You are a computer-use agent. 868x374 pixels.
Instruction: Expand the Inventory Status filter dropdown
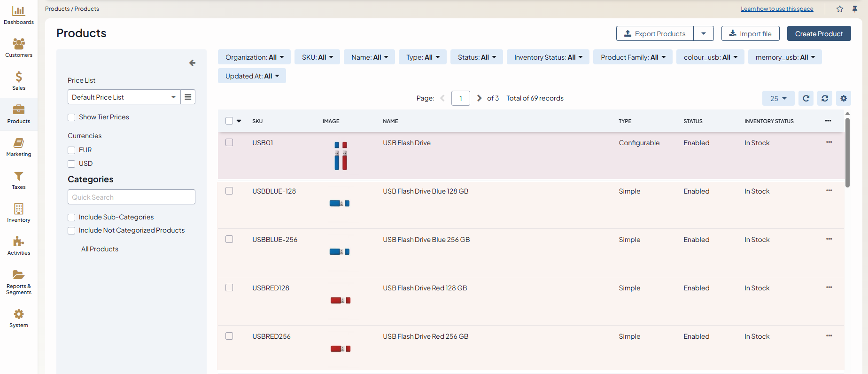[548, 57]
